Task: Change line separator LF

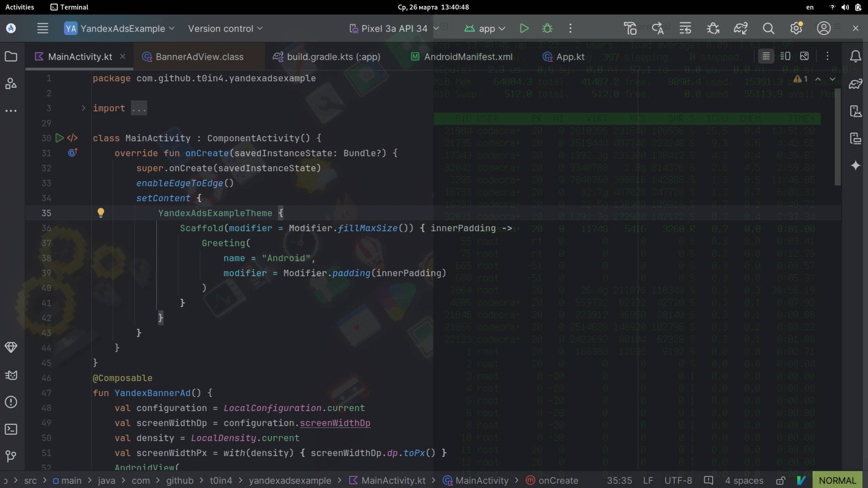Action: pyautogui.click(x=648, y=480)
